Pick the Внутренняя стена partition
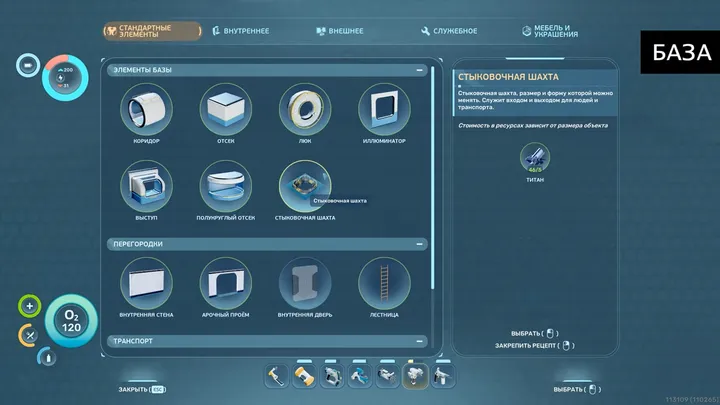 point(146,283)
